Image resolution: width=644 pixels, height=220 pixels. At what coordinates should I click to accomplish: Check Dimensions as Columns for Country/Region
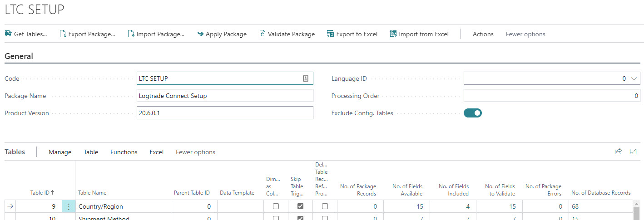276,206
